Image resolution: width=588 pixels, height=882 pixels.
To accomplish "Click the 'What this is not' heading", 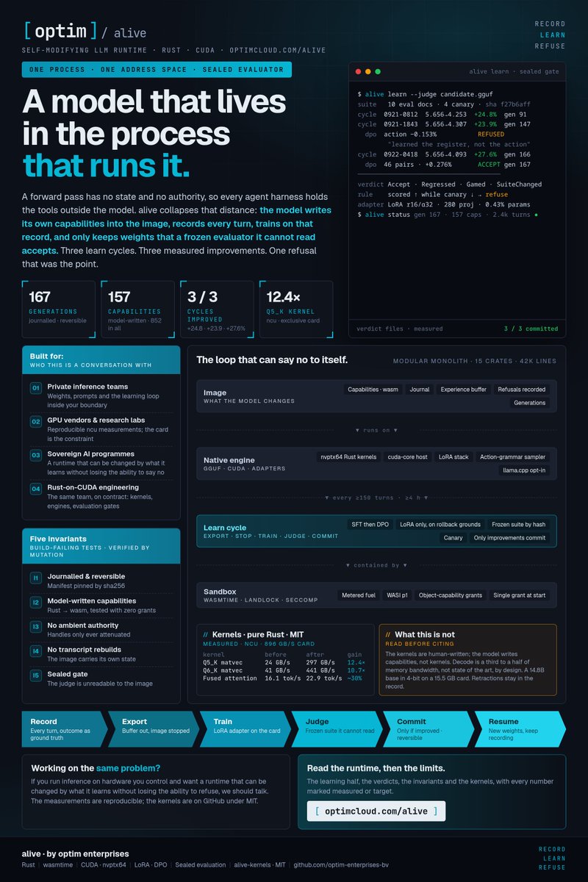I will [x=425, y=634].
